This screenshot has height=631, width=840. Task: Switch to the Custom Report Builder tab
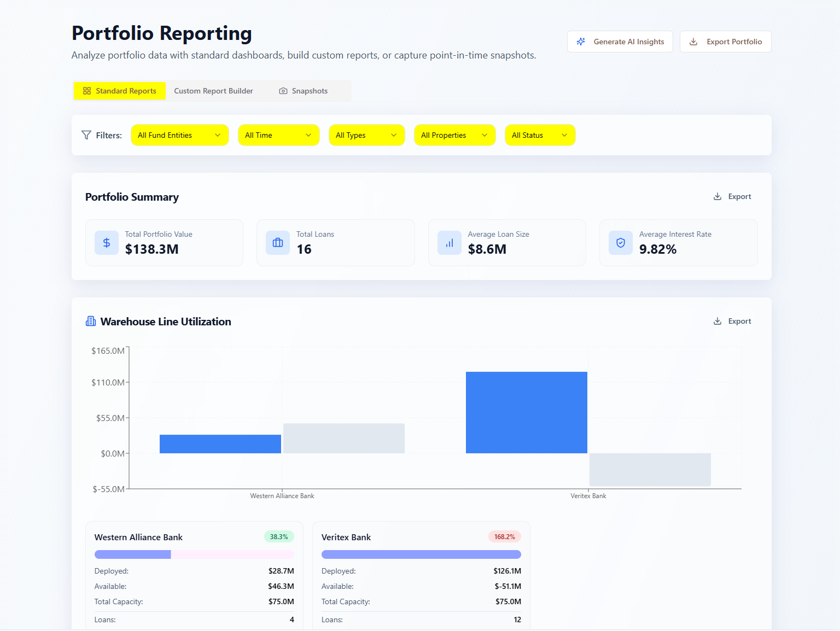(213, 90)
